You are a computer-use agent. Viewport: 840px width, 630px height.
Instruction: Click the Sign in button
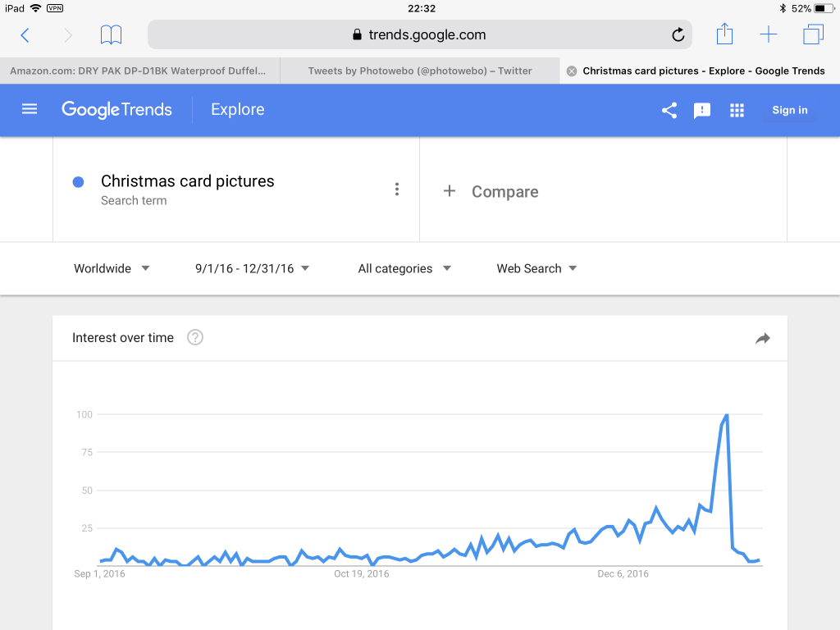tap(789, 110)
